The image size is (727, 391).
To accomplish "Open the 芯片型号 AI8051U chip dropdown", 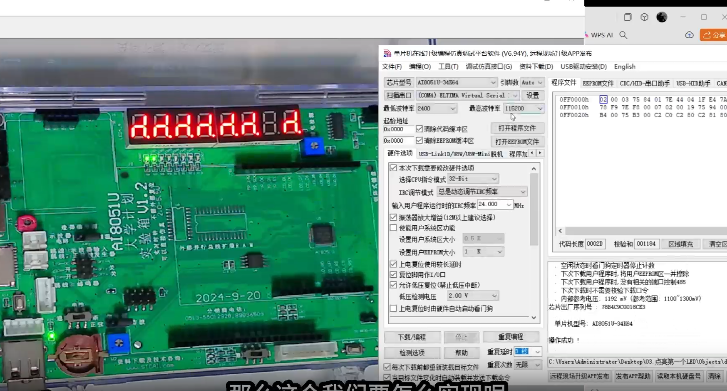I will [x=457, y=82].
